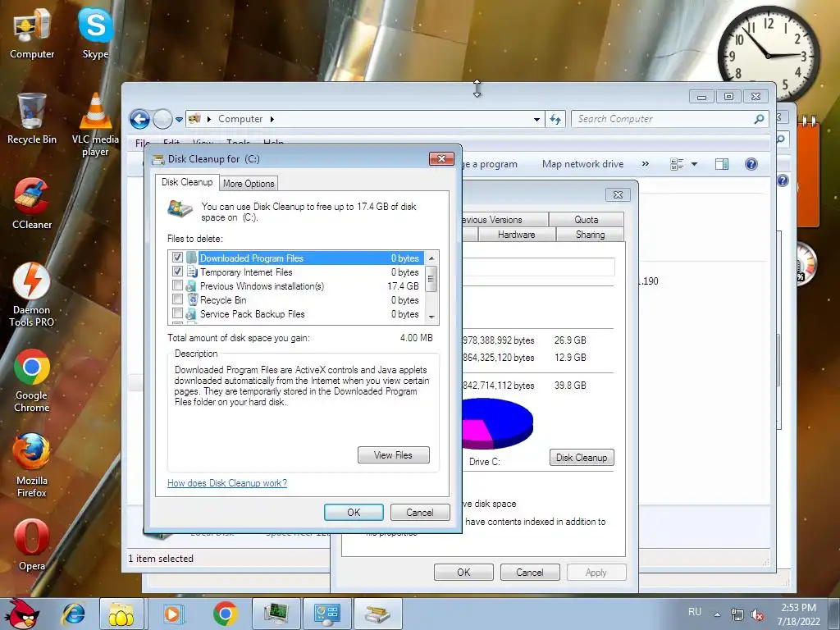This screenshot has height=630, width=840.
Task: Open the media player taskbar icon
Action: click(x=172, y=614)
